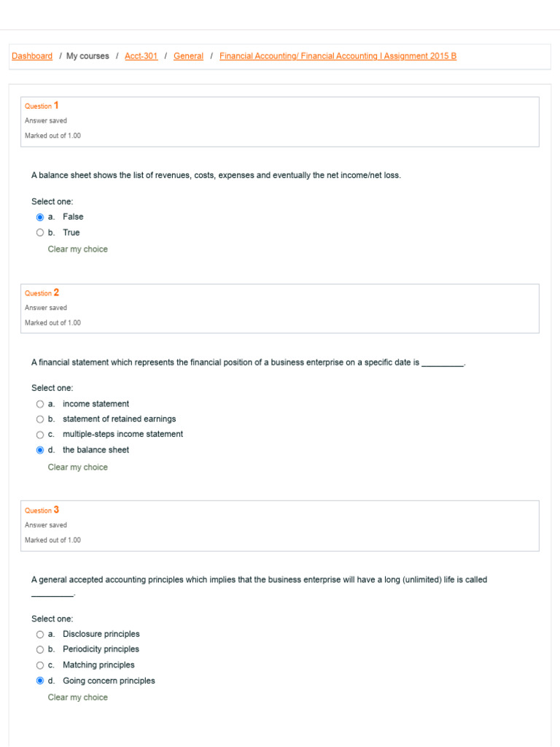This screenshot has width=560, height=747.
Task: Select Going concern principles option
Action: pyautogui.click(x=40, y=681)
